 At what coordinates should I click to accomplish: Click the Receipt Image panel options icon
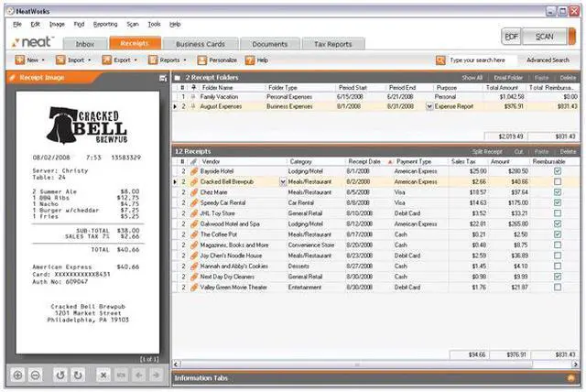[x=163, y=78]
